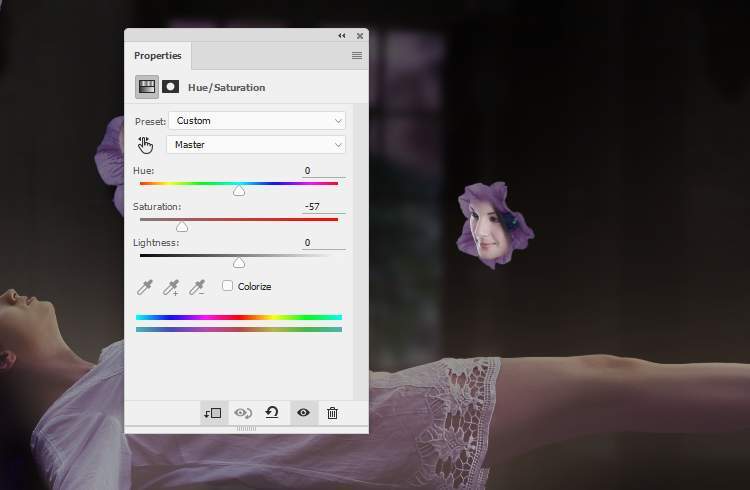Click the Saturation label
Screen dimensions: 750x490
[x=157, y=207]
